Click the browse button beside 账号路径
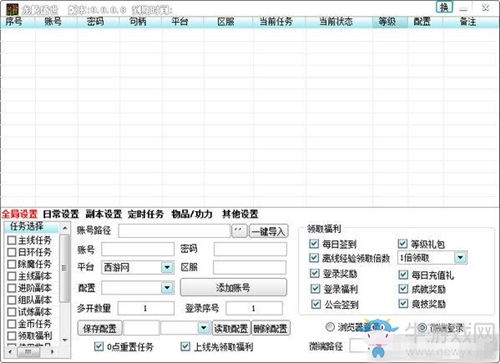 (239, 231)
